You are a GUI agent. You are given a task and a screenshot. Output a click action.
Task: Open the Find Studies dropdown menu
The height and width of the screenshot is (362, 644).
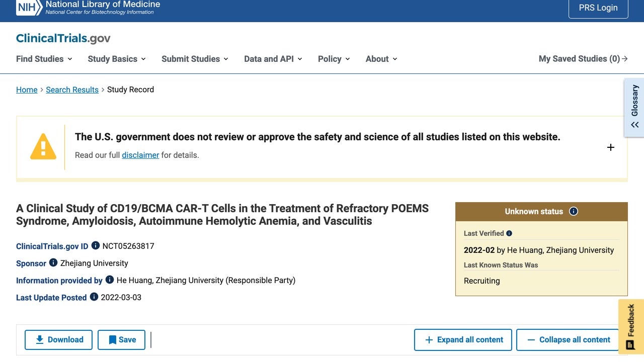click(x=44, y=59)
